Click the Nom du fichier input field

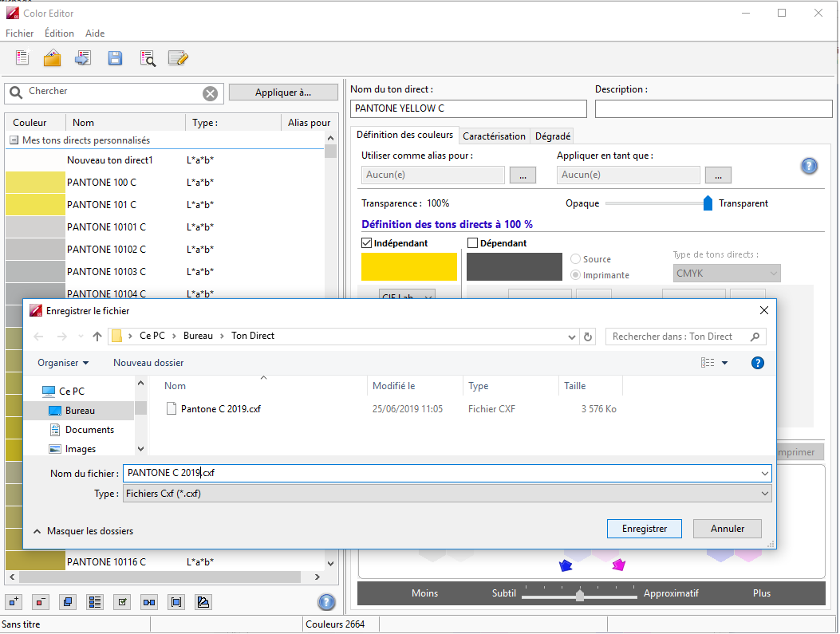[x=448, y=474]
